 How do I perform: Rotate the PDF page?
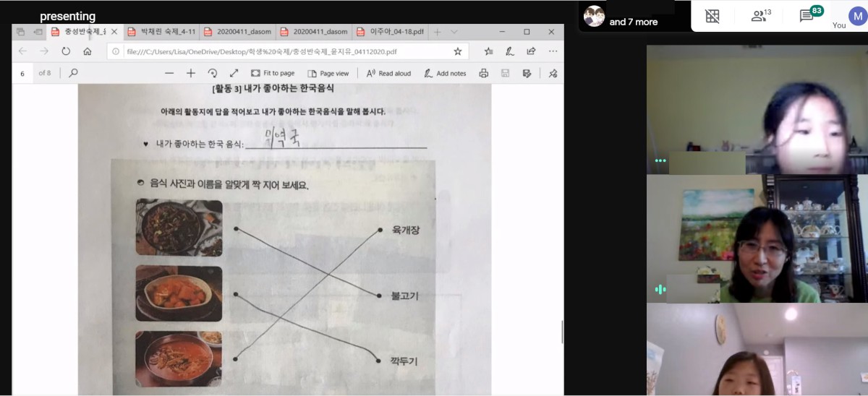click(213, 73)
